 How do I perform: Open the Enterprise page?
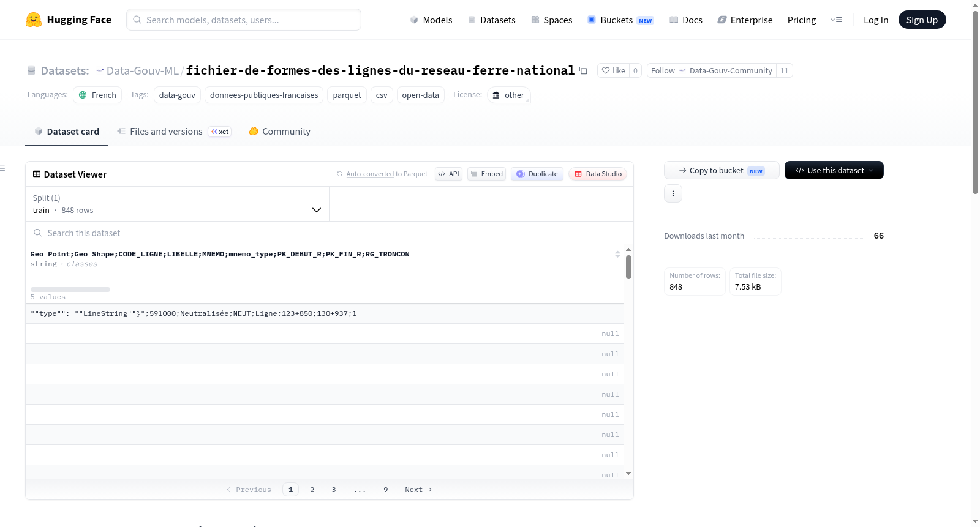(x=745, y=20)
